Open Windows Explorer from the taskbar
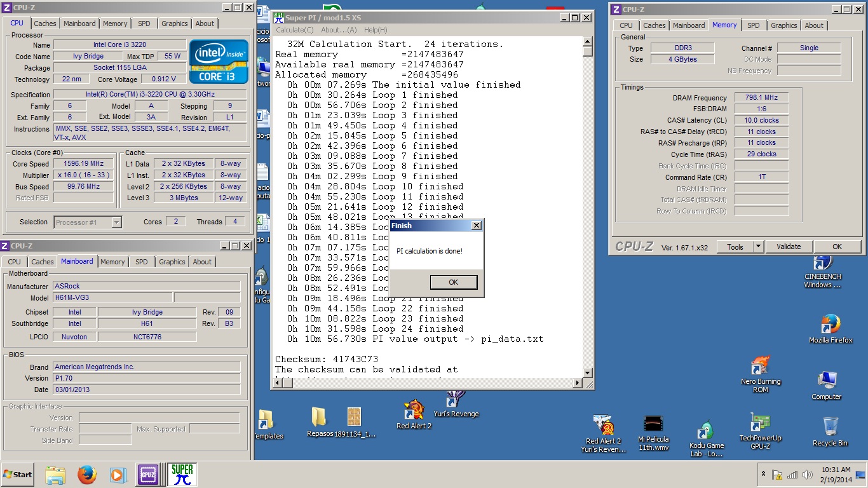868x488 pixels. (x=55, y=475)
